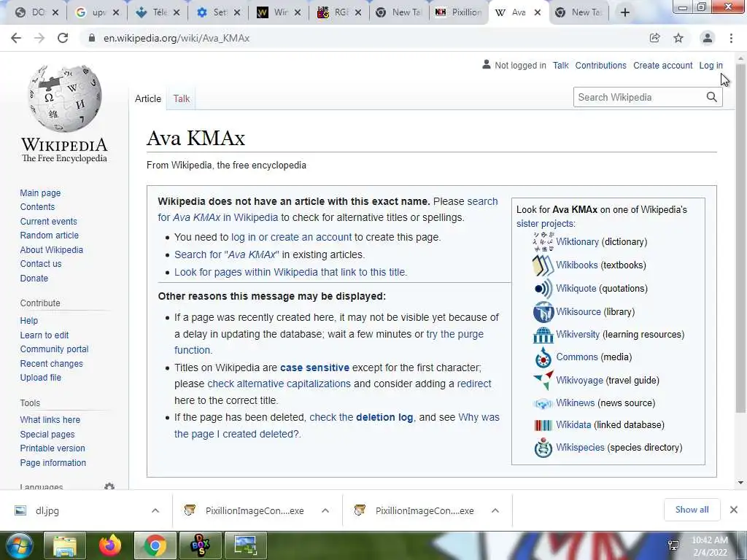The height and width of the screenshot is (560, 747).
Task: Click the Log in link
Action: click(711, 66)
